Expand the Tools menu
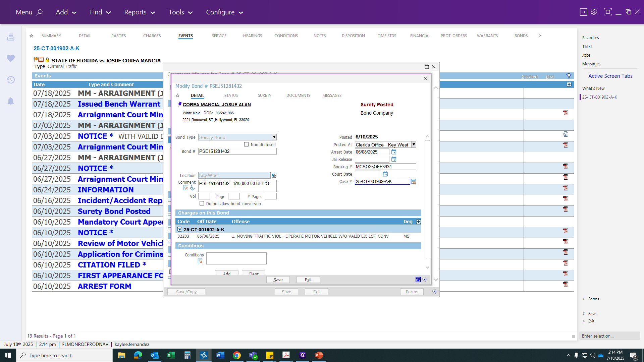This screenshot has height=362, width=644. tap(180, 12)
